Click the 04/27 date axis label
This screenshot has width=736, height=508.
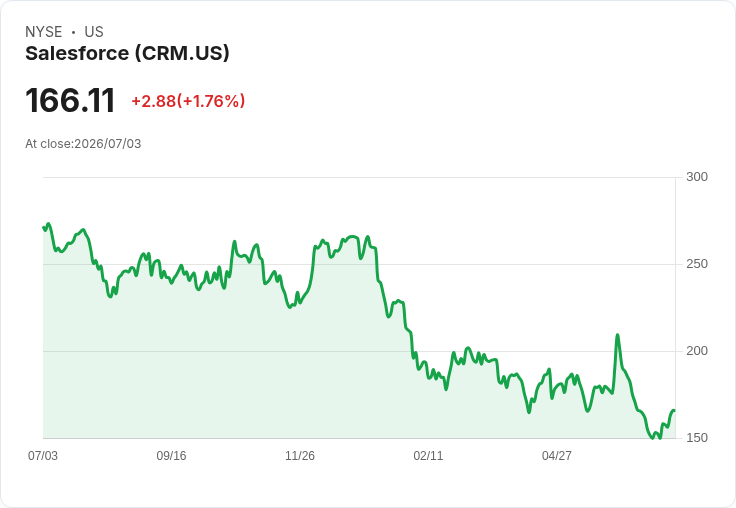[x=557, y=455]
